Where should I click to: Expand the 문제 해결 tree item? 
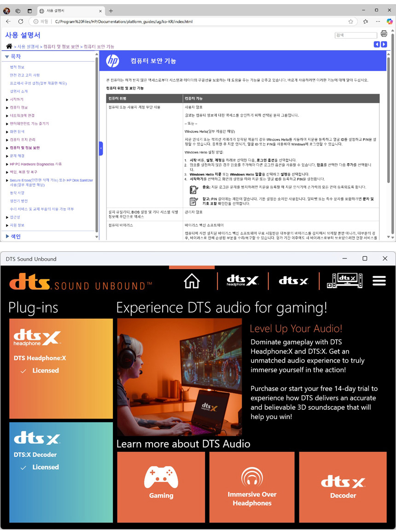click(7, 156)
